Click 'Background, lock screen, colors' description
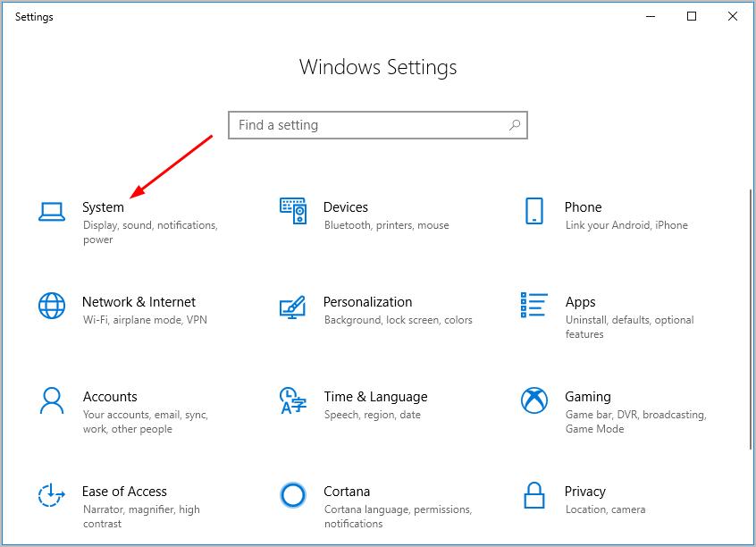Image resolution: width=756 pixels, height=547 pixels. tap(399, 320)
